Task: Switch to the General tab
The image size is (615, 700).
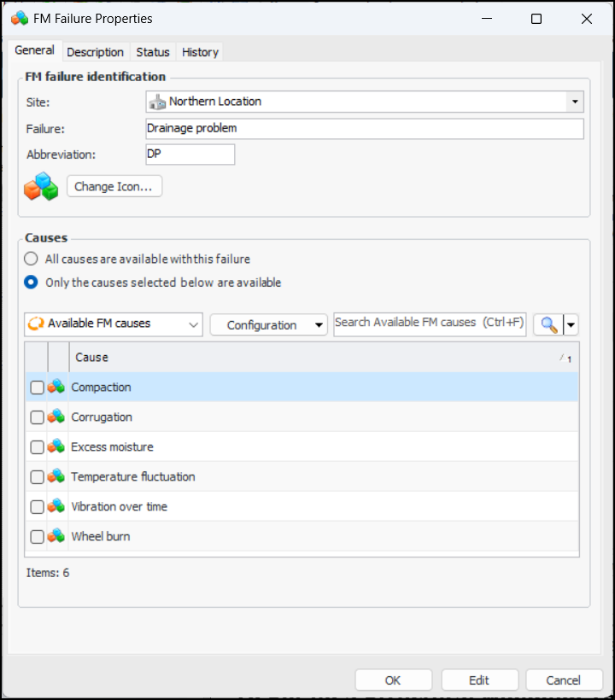Action: click(x=34, y=50)
